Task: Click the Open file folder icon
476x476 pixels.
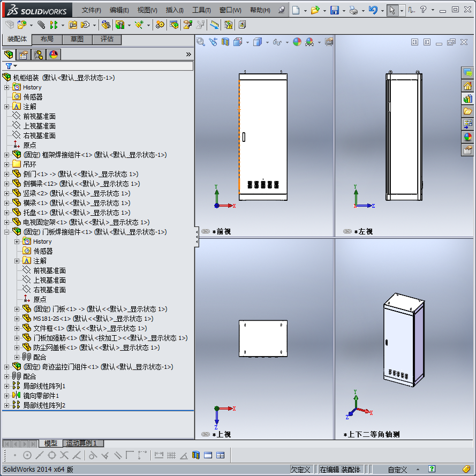Action: (315, 10)
